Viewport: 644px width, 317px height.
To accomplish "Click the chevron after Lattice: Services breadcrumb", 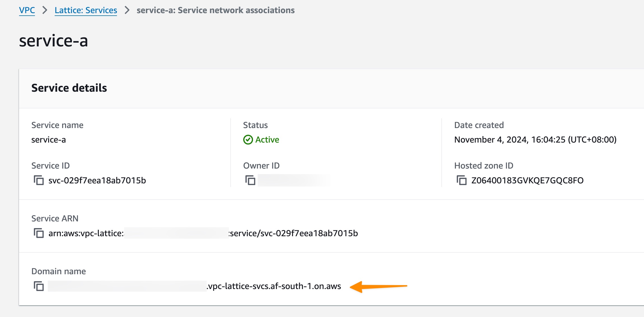I will click(127, 10).
